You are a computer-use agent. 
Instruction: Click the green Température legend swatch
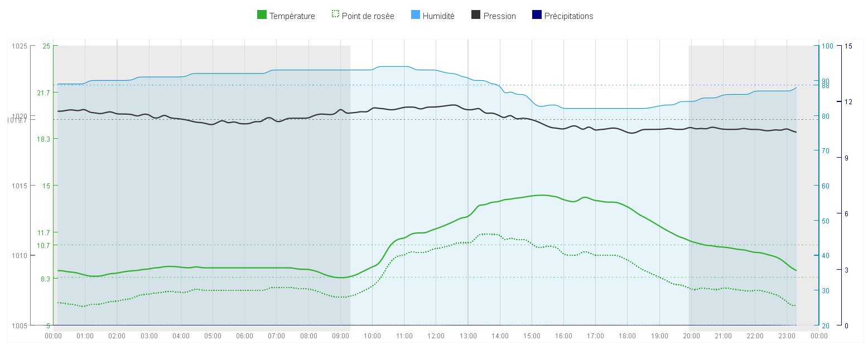[x=262, y=16]
